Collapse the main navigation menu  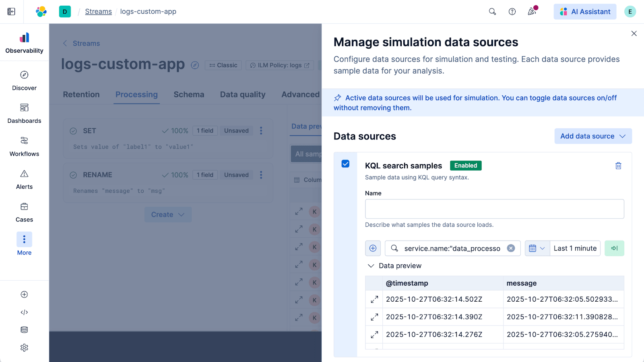pos(11,11)
